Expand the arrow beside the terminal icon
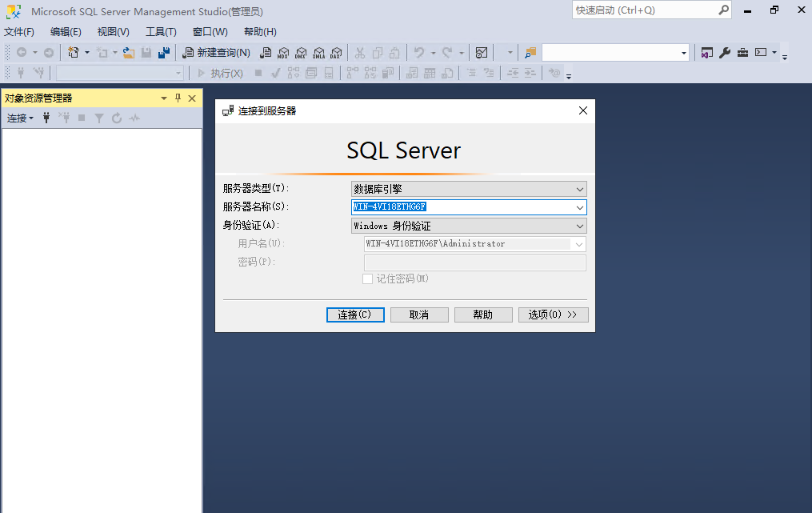The image size is (812, 513). [x=774, y=52]
